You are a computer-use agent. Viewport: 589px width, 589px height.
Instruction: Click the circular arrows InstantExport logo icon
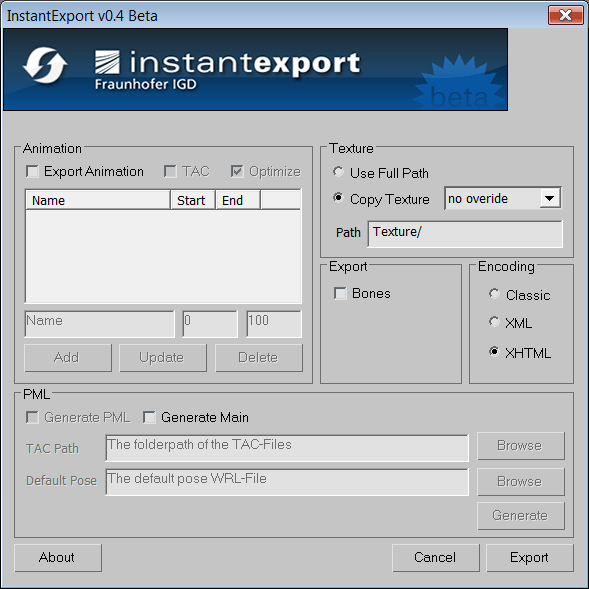pos(45,65)
